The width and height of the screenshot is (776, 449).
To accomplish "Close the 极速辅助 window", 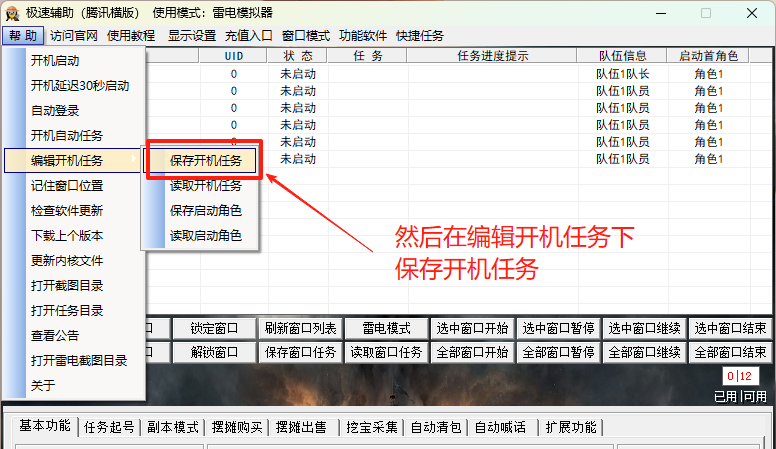I will click(x=750, y=13).
